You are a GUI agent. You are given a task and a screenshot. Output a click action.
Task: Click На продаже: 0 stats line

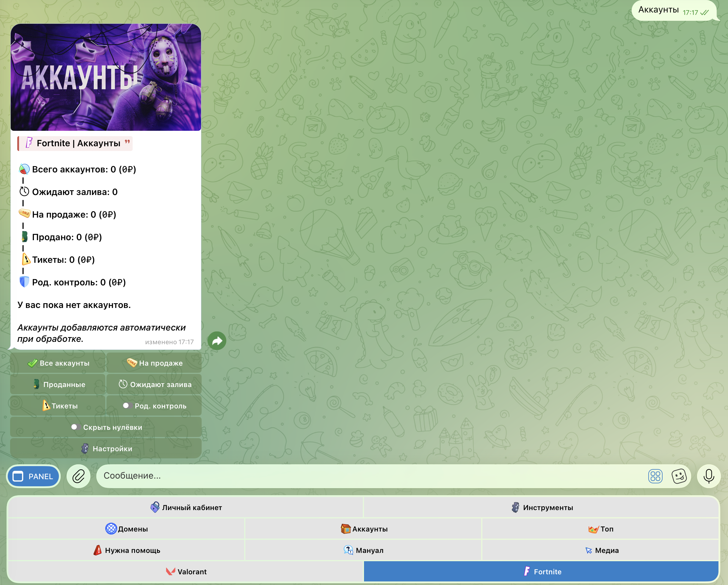[x=68, y=214]
